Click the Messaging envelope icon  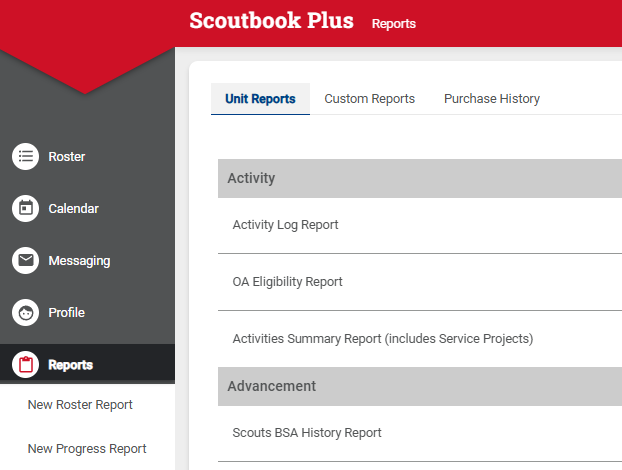pos(25,261)
